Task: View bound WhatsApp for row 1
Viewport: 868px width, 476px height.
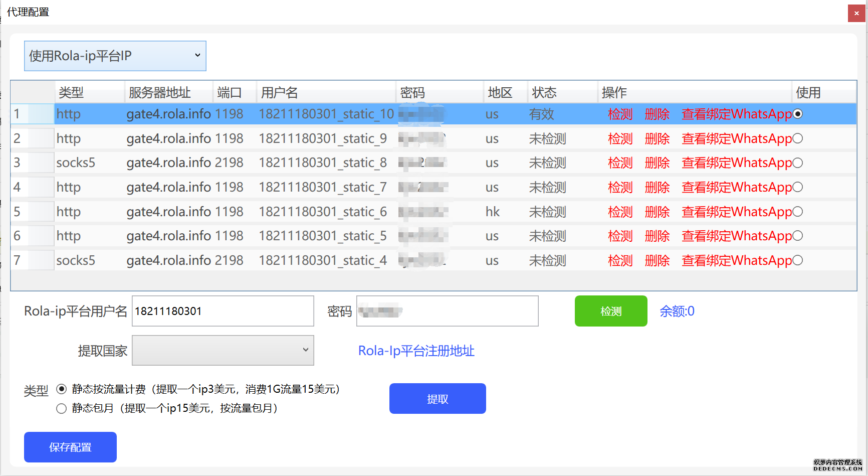Action: pyautogui.click(x=736, y=114)
